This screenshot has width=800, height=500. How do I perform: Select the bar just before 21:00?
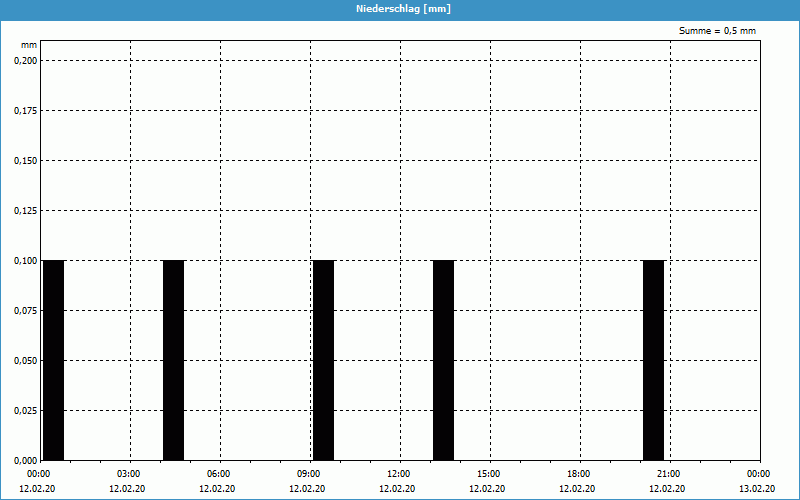click(653, 360)
